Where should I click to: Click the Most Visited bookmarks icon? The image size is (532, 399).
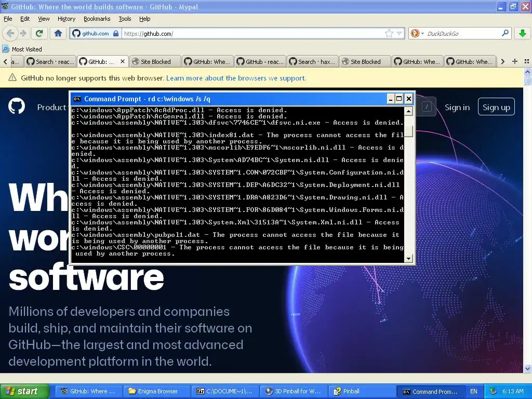(x=6, y=49)
